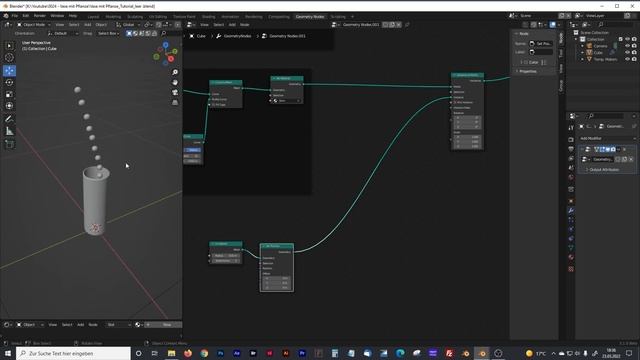Click the Geometry Nodes.001 datablock name
The width and height of the screenshot is (640, 360).
click(x=361, y=24)
